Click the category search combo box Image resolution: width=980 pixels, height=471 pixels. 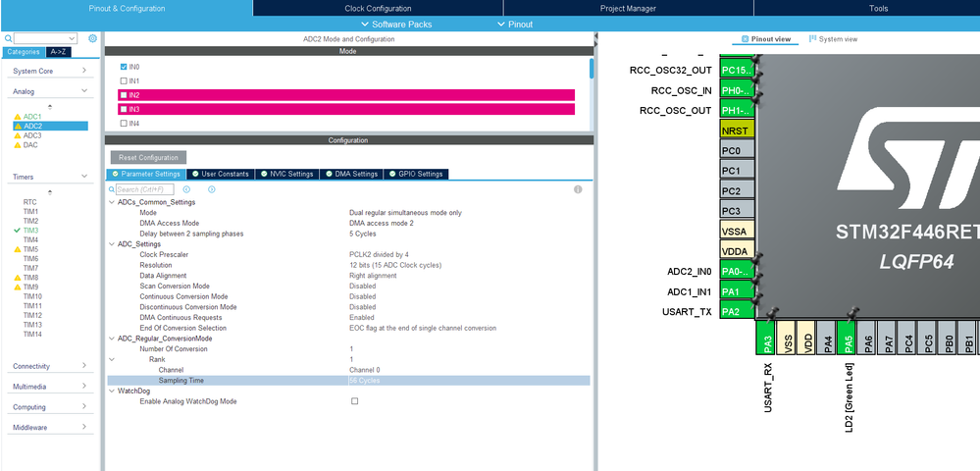pos(45,39)
